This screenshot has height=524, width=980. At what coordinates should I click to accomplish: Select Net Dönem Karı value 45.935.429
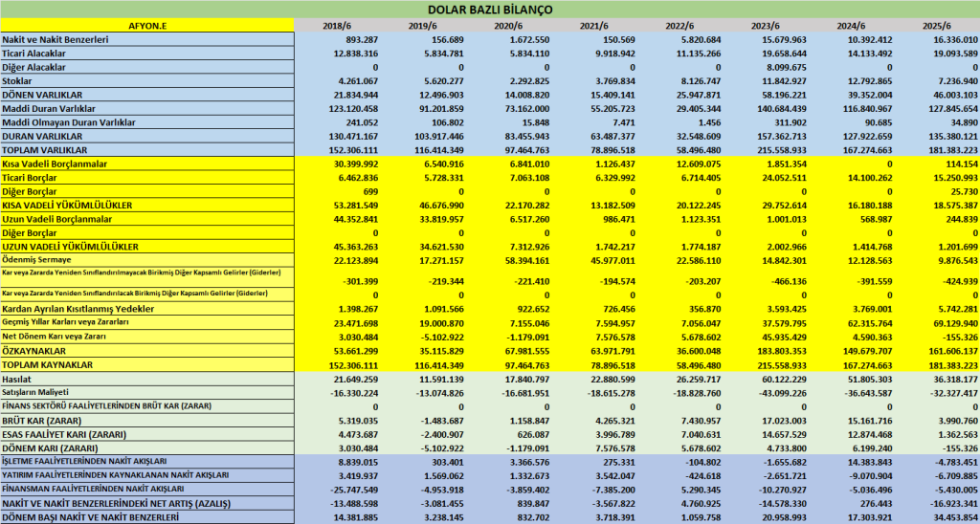(785, 336)
